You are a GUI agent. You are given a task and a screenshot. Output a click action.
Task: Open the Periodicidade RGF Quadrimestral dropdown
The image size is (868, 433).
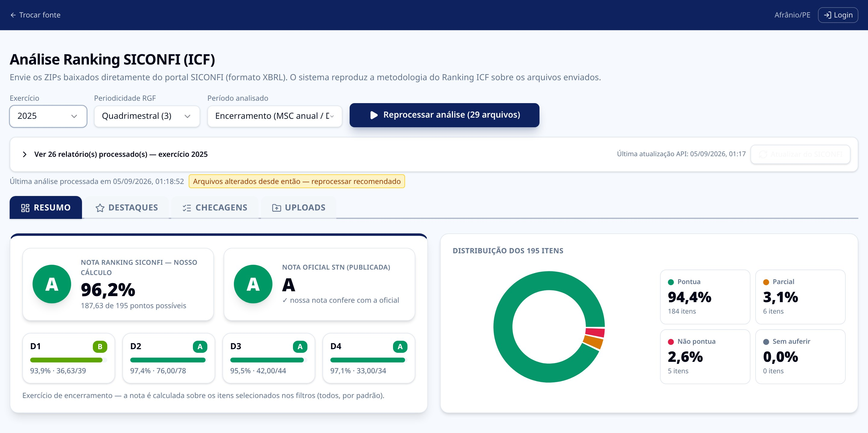(147, 116)
